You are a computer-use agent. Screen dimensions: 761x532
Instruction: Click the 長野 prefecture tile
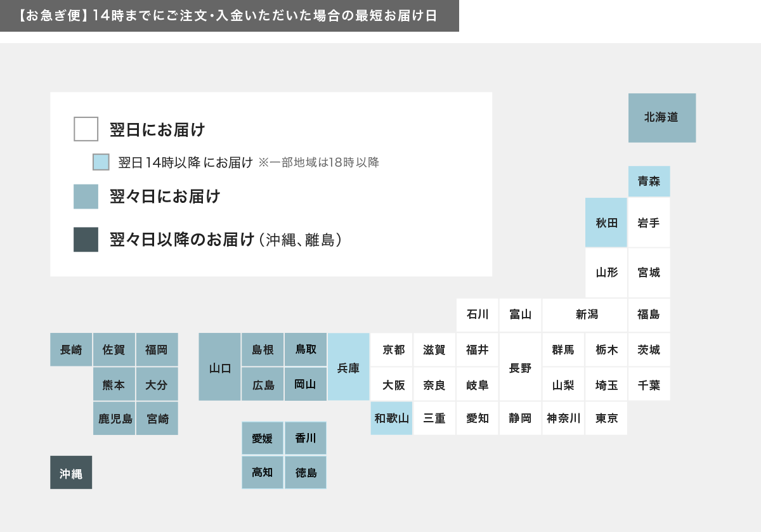point(520,367)
